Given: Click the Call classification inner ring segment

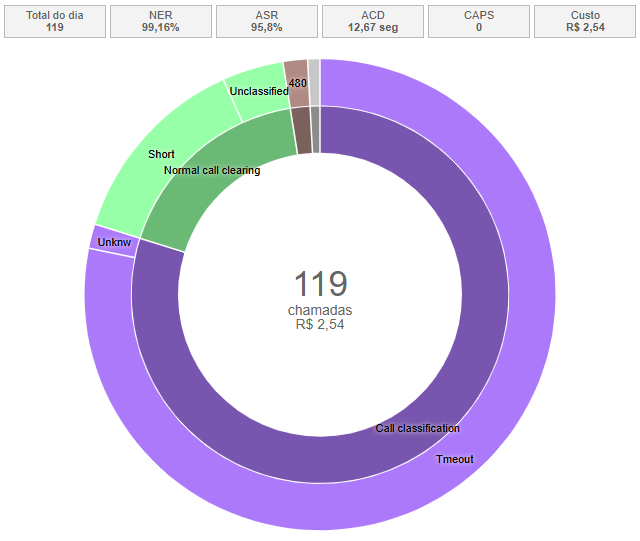Looking at the screenshot, I should pyautogui.click(x=417, y=428).
